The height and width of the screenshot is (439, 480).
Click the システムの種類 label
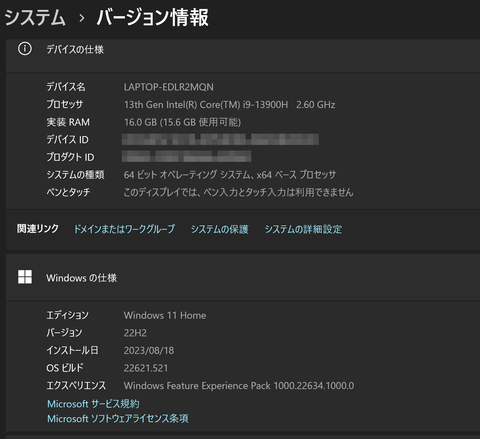pyautogui.click(x=75, y=175)
